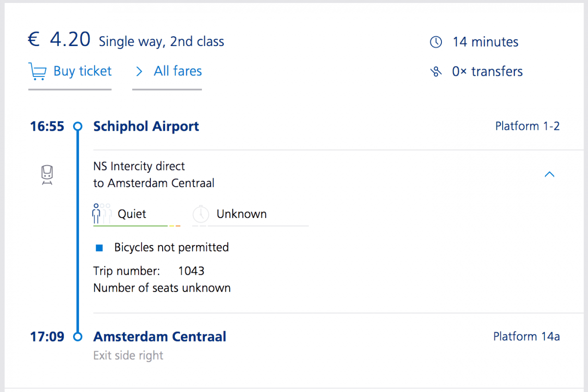Click the Quiet crowdedness indicator bar
This screenshot has height=392, width=588.
click(137, 225)
